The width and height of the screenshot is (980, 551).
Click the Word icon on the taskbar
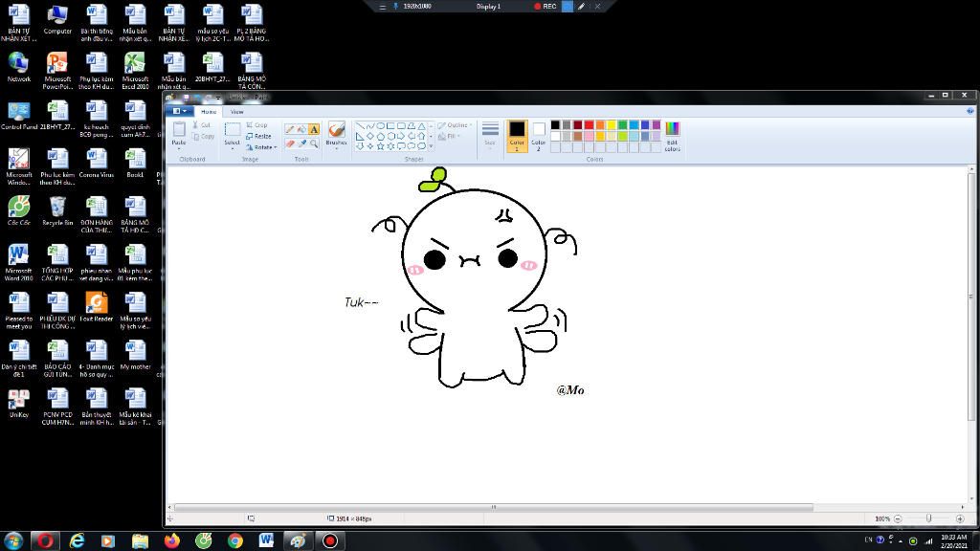266,540
